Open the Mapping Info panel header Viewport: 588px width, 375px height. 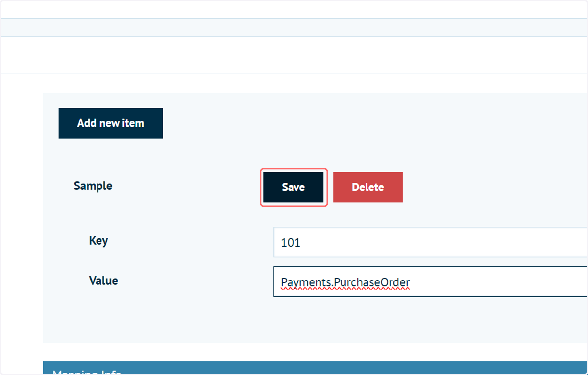pos(316,368)
